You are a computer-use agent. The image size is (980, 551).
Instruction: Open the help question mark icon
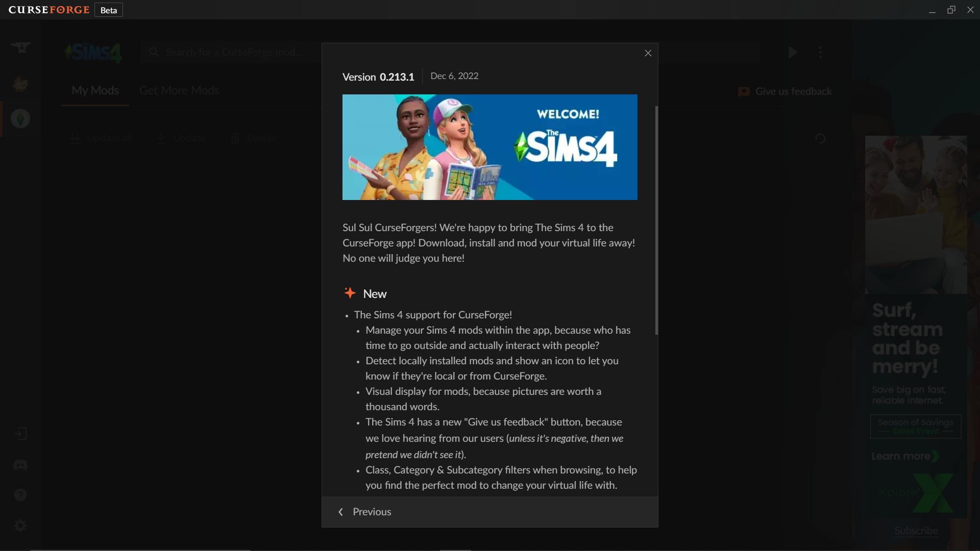[20, 494]
